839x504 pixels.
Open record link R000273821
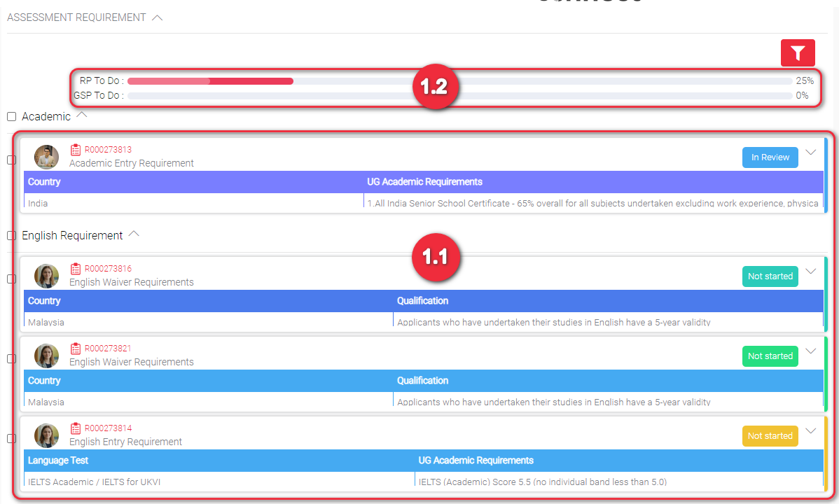pyautogui.click(x=108, y=349)
